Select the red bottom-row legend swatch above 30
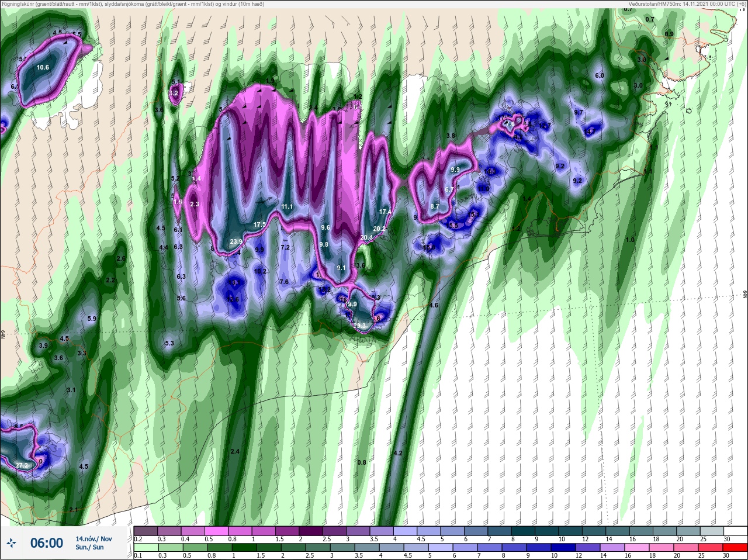This screenshot has height=560, width=748. point(736,548)
